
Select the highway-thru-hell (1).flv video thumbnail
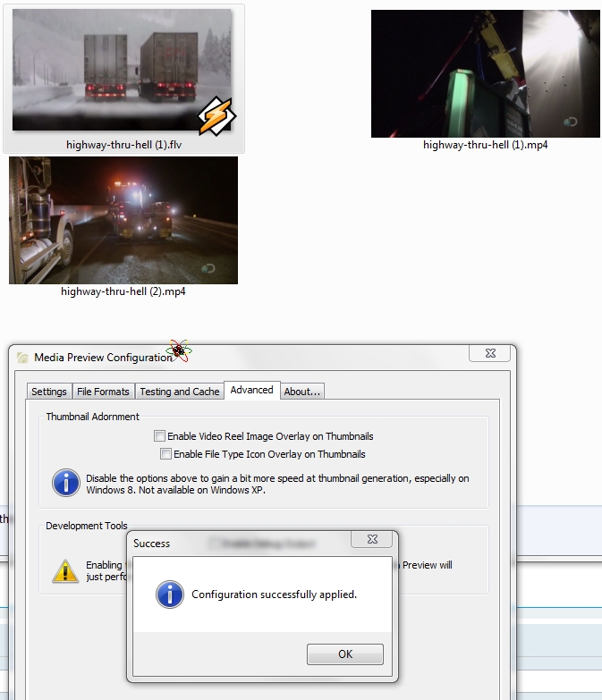pyautogui.click(x=123, y=70)
